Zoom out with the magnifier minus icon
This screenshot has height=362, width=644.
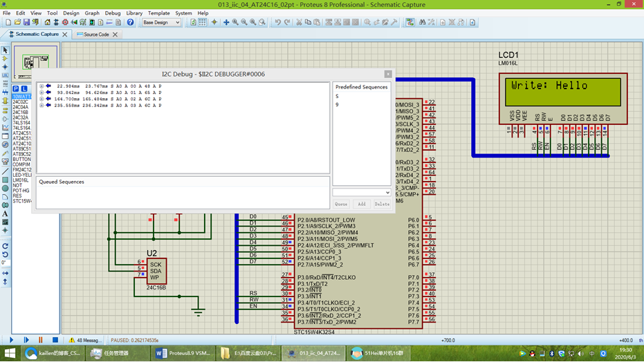[x=244, y=23]
